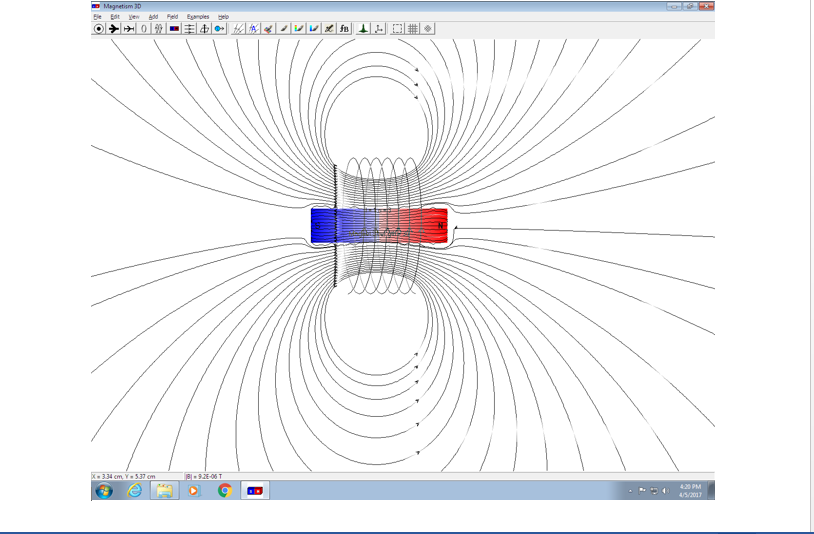Click the outlined arrow toolbar icon
Viewport: 814px width, 534px height.
[128, 29]
